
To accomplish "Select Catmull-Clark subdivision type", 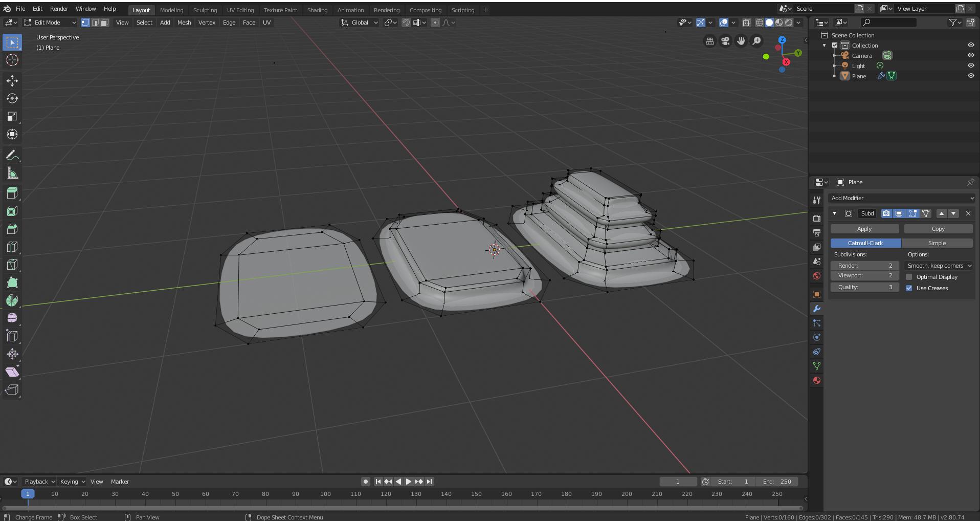I will pyautogui.click(x=865, y=243).
